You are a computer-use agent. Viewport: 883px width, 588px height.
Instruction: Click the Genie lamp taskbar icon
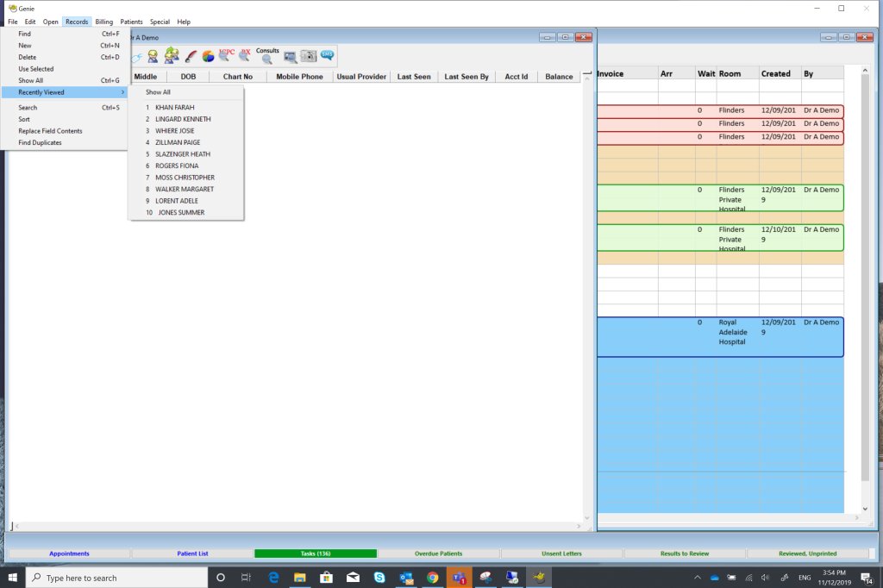click(539, 578)
